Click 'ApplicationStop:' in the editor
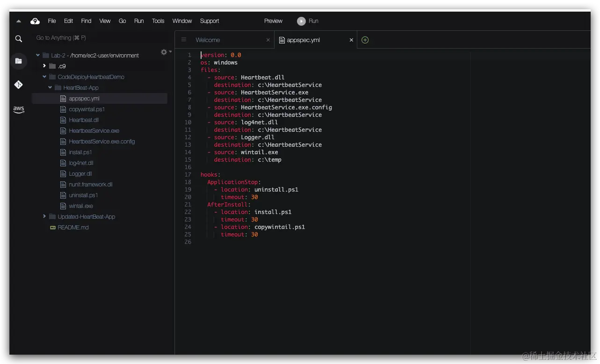This screenshot has width=600, height=364. 234,182
